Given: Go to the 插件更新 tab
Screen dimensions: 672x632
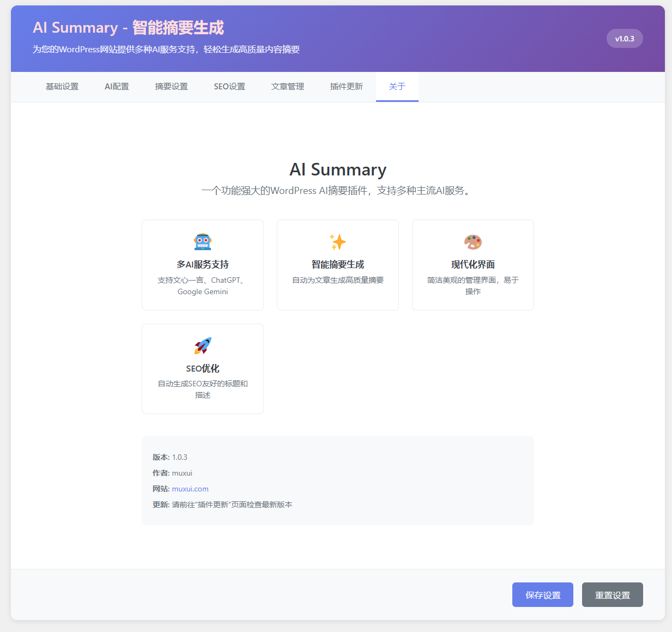Looking at the screenshot, I should [346, 86].
